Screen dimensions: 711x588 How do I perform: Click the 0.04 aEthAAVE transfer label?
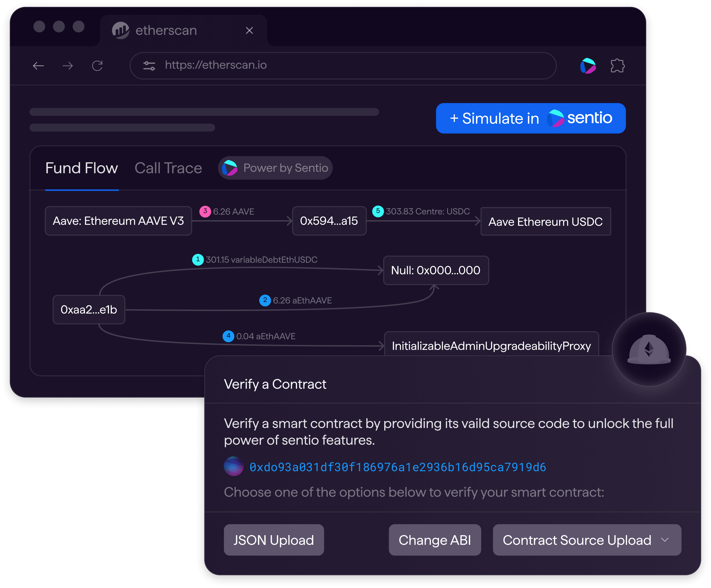pyautogui.click(x=266, y=336)
